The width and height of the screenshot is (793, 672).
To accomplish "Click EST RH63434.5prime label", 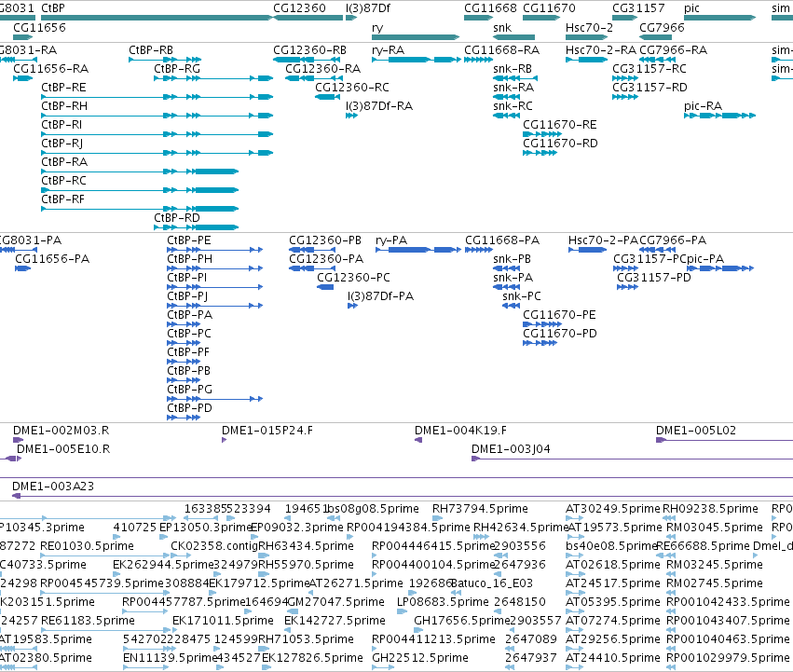I will point(306,546).
